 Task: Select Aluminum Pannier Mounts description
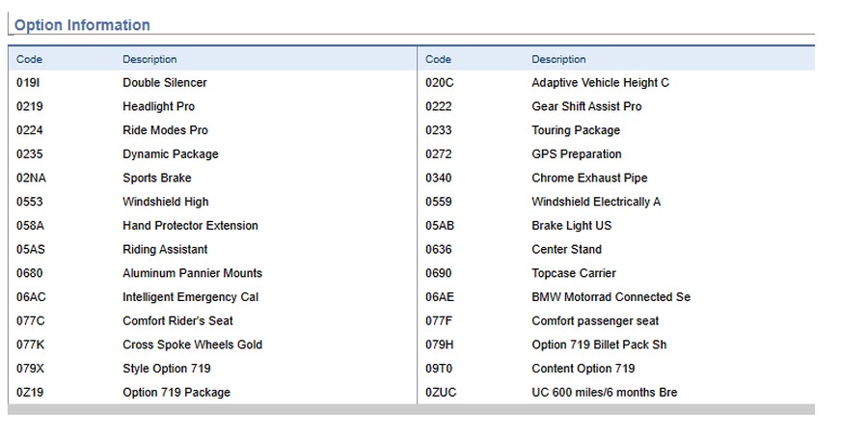coord(193,273)
